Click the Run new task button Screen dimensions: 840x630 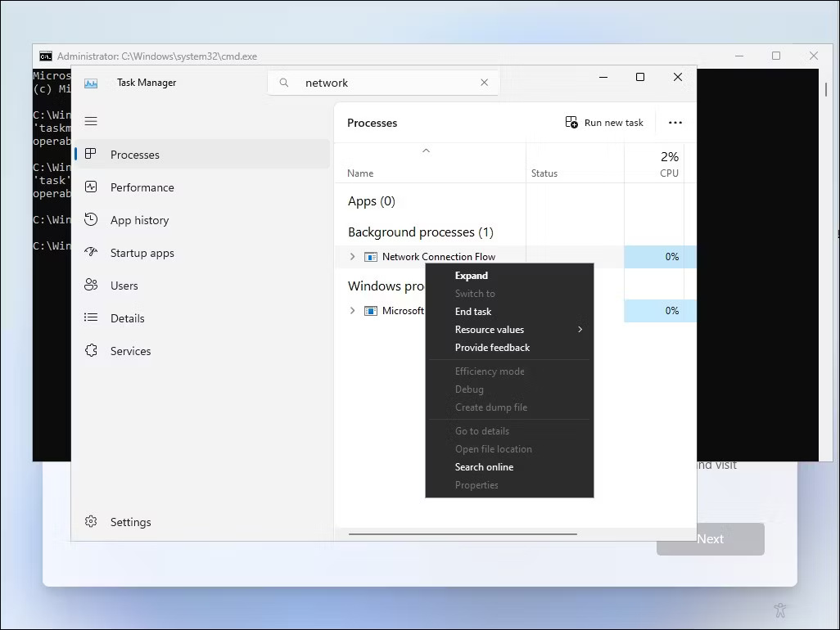tap(605, 122)
